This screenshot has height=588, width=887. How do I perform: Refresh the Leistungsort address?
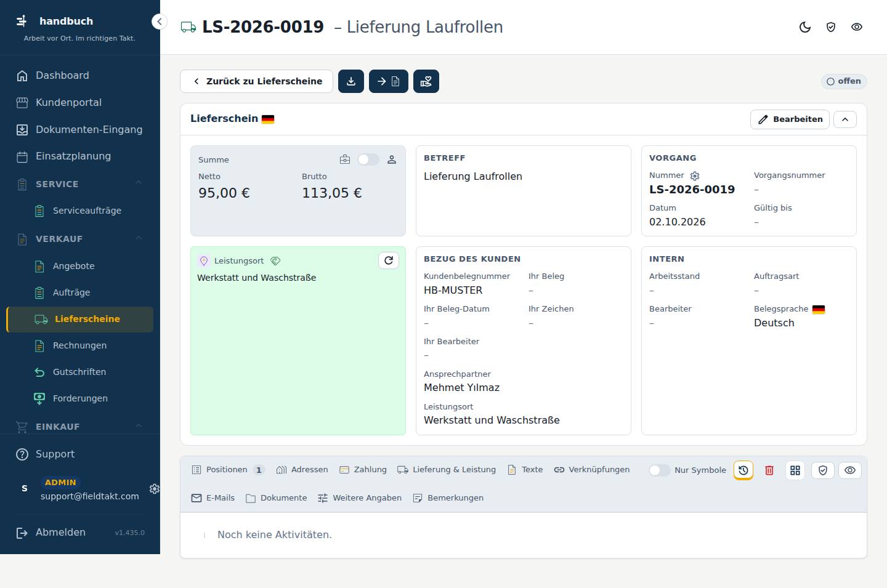click(x=389, y=260)
